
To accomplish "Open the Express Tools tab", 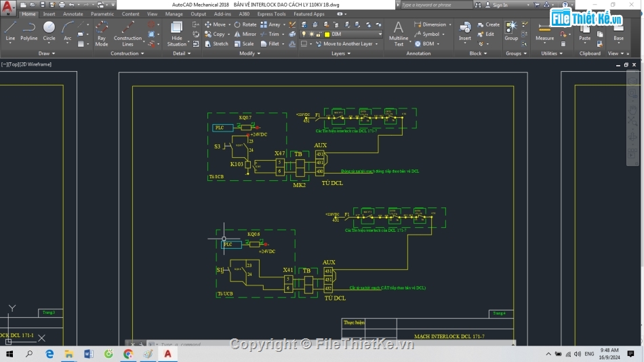I will pos(271,14).
